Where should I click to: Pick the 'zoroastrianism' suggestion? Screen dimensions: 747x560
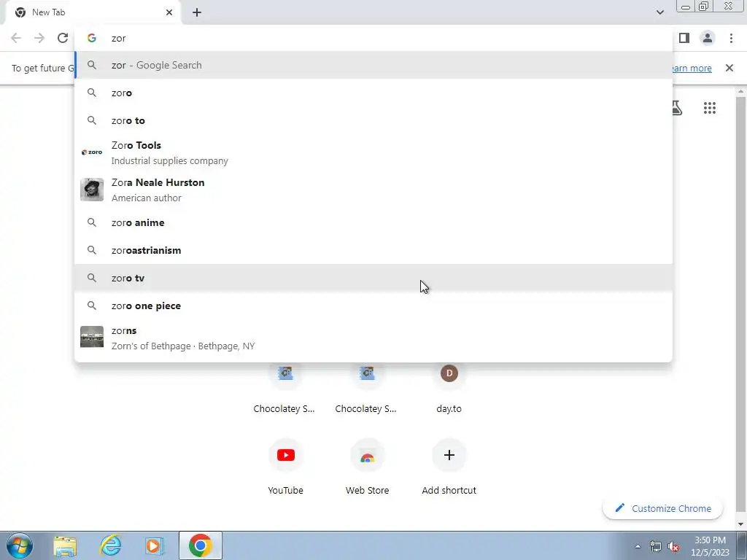[x=374, y=250]
